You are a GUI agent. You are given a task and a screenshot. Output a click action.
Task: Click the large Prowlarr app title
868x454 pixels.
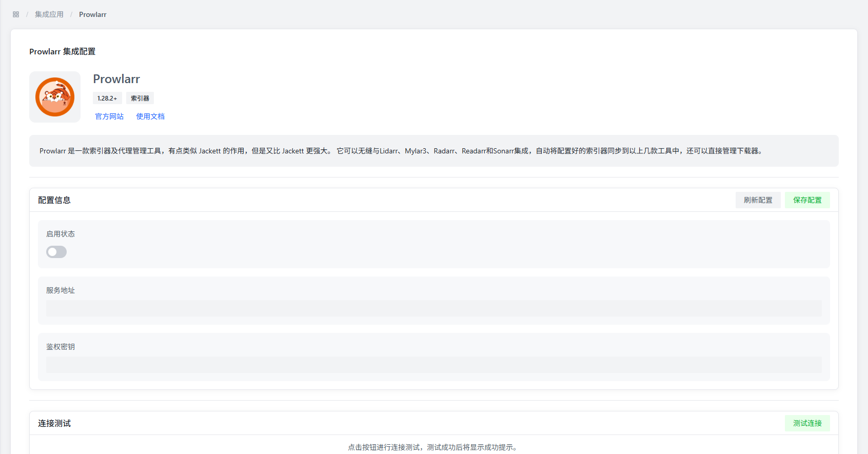(116, 79)
